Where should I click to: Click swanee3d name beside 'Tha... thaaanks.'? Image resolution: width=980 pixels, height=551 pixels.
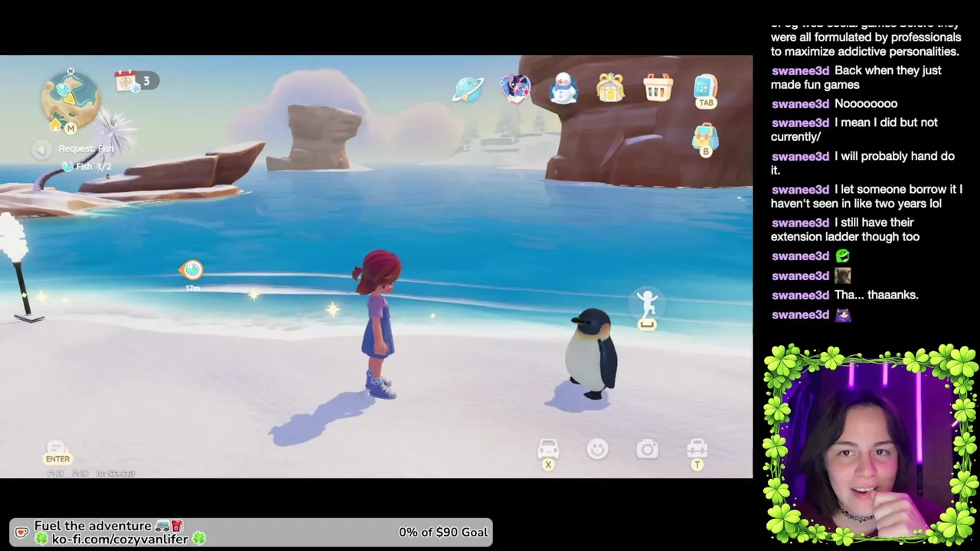point(800,295)
